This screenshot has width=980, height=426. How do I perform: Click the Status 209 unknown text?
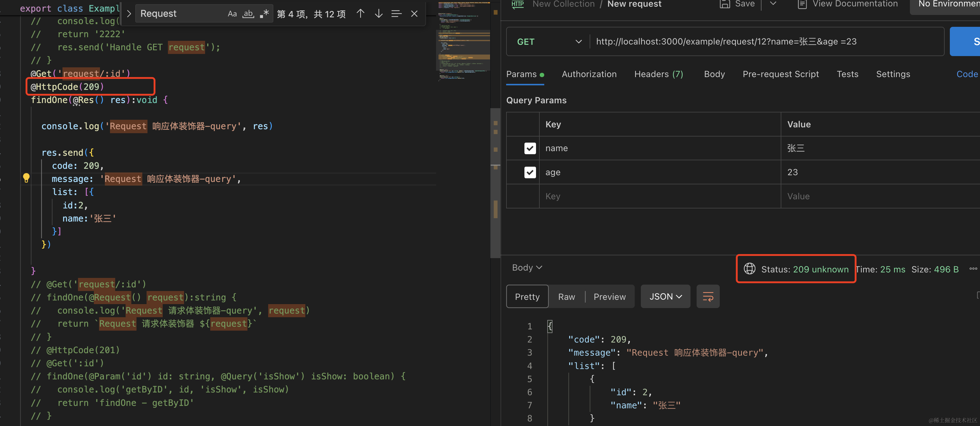point(804,269)
